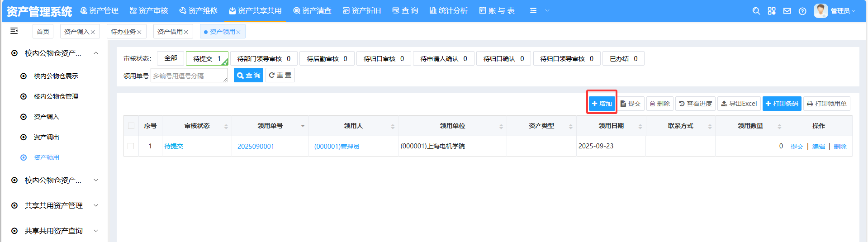This screenshot has width=868, height=242.
Task: Collapse the first 校内公物仓资产 sidebar group
Action: 96,53
